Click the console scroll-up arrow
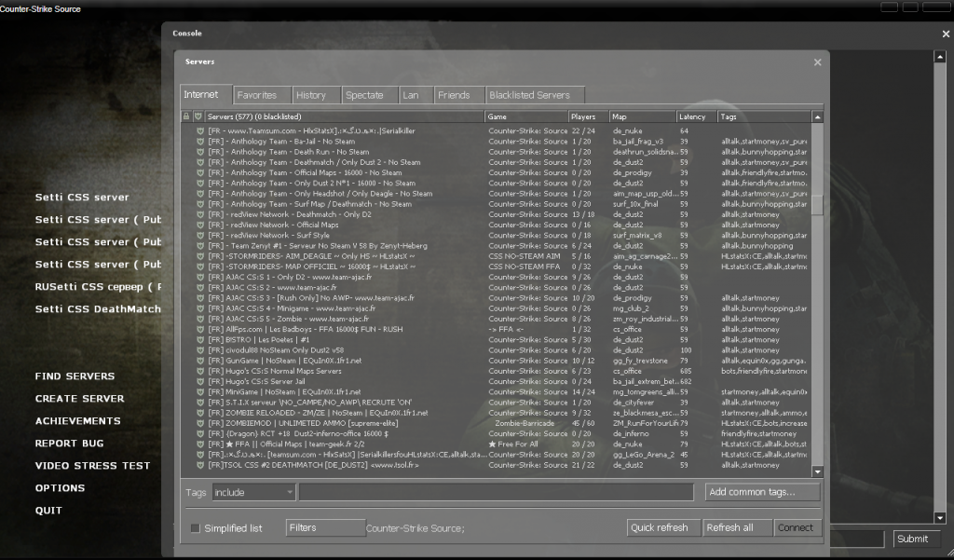This screenshot has width=954, height=560. pyautogui.click(x=940, y=57)
